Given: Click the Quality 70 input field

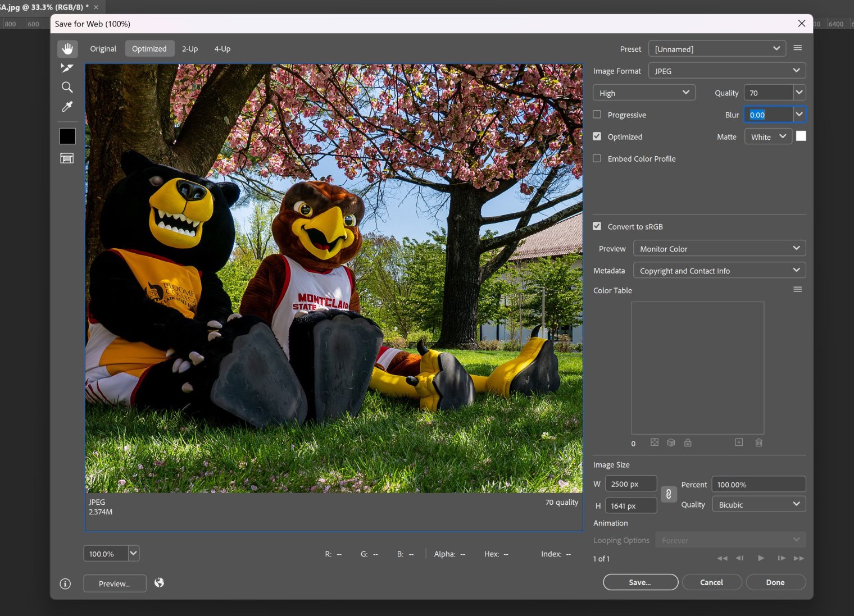Looking at the screenshot, I should pos(769,93).
